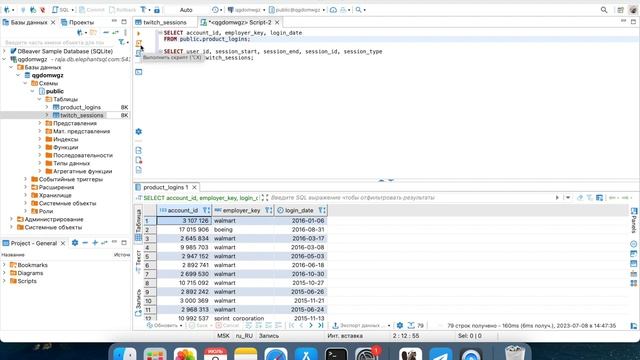Sort by the account_id column header
This screenshot has height=360, width=640.
point(182,210)
